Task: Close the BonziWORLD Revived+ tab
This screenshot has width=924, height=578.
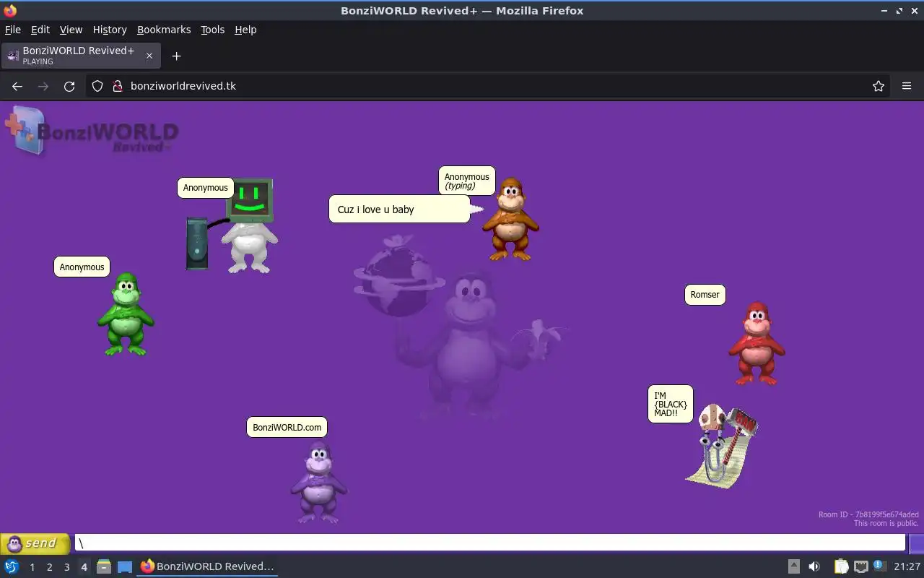Action: point(149,56)
